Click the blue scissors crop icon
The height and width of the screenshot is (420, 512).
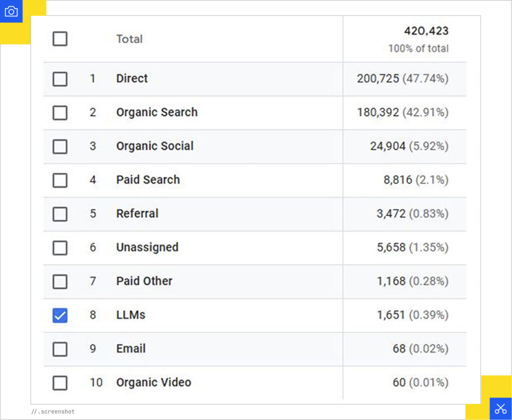(x=501, y=407)
